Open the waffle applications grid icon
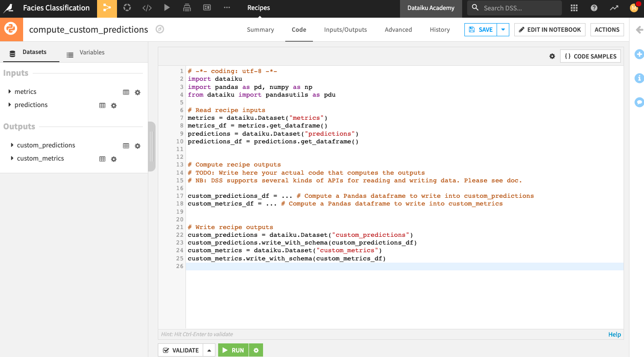Viewport: 644px width, 357px height. point(574,8)
